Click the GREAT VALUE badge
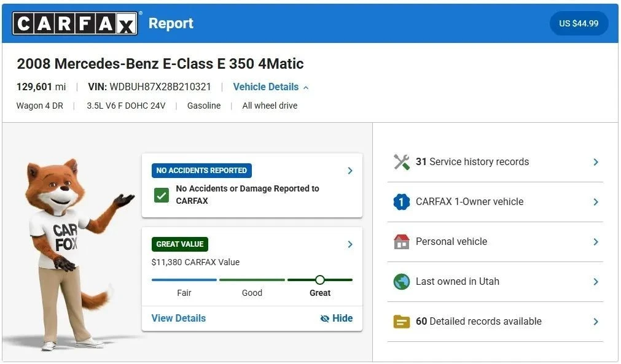Image resolution: width=621 pixels, height=364 pixels. click(180, 244)
